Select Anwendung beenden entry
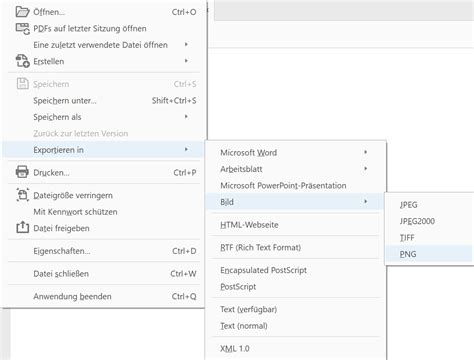474x360 pixels. [x=104, y=296]
